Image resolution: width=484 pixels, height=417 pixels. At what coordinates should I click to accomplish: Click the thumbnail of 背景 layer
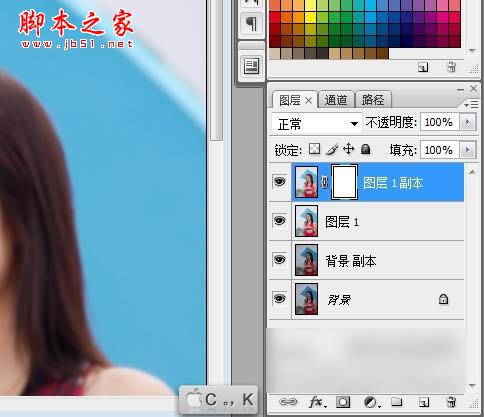306,299
